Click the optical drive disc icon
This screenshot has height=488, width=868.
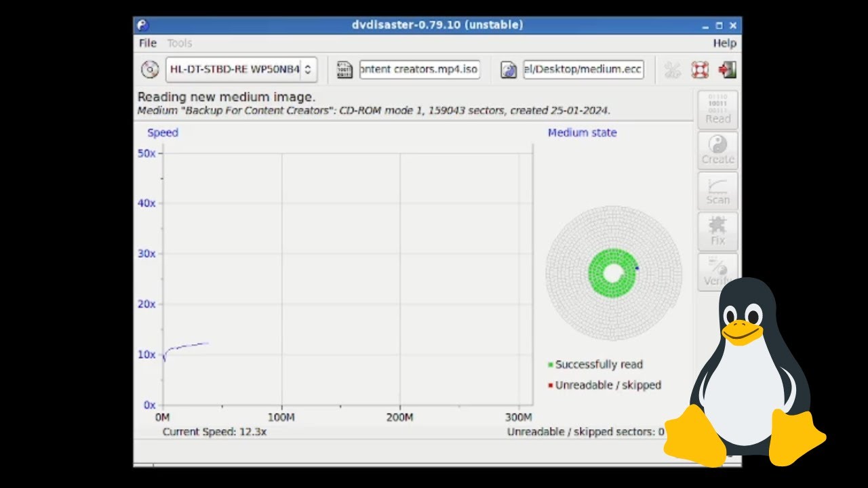[x=149, y=69]
